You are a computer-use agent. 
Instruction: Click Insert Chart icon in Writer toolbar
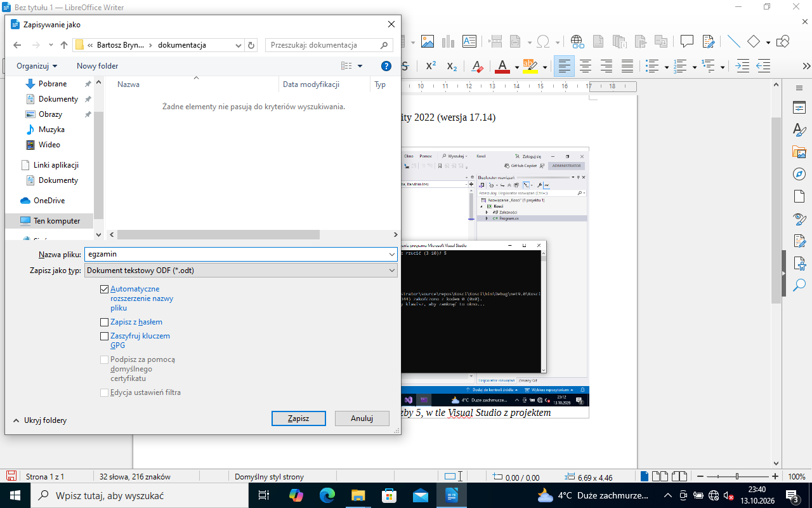[x=449, y=41]
